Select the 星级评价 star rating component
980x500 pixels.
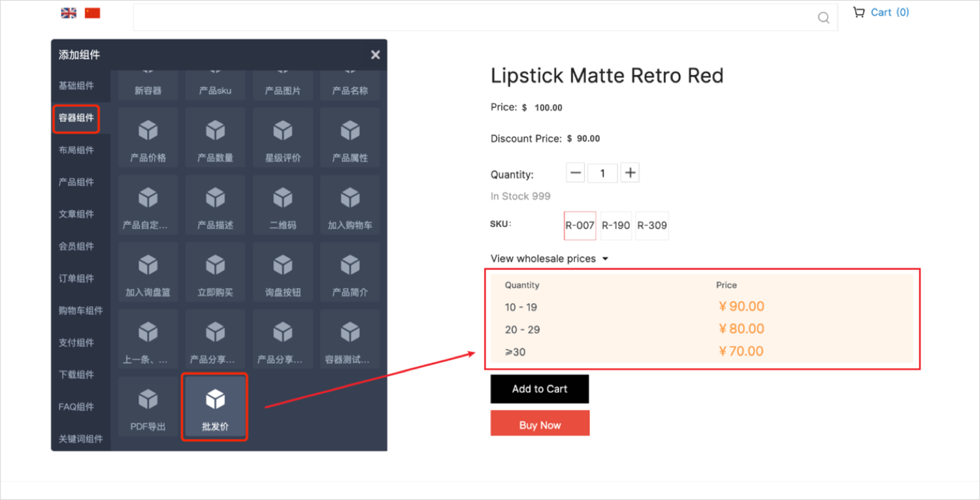(282, 138)
